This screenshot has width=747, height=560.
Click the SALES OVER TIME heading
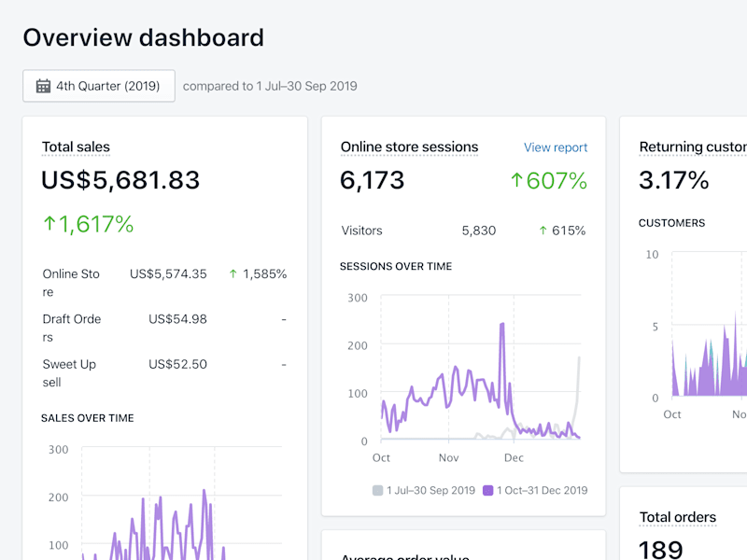[88, 418]
